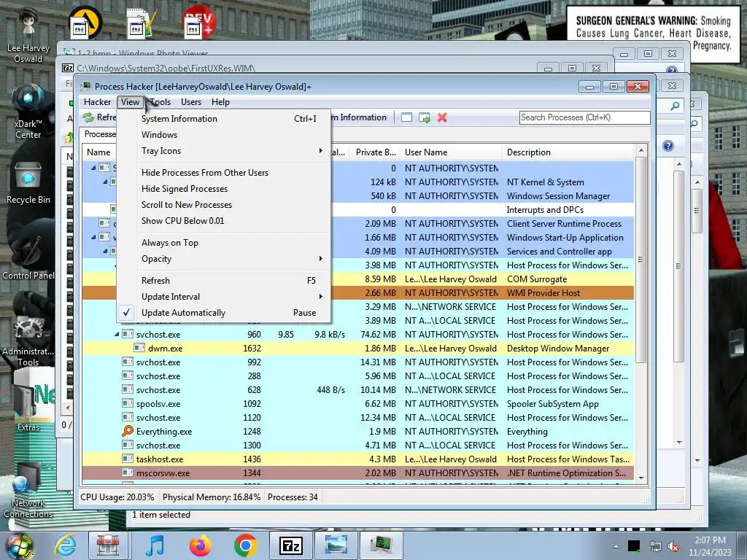Toggle Update Automatically in View menu

224,312
